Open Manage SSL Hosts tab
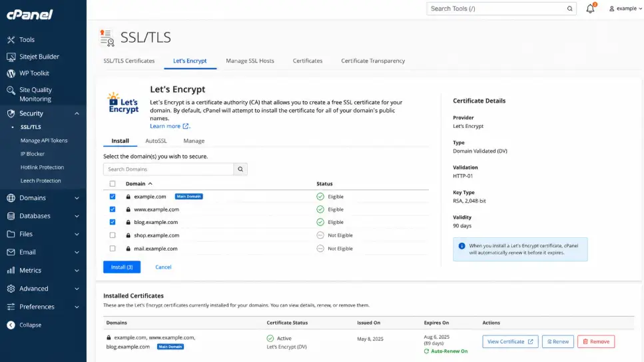644x362 pixels. tap(250, 61)
